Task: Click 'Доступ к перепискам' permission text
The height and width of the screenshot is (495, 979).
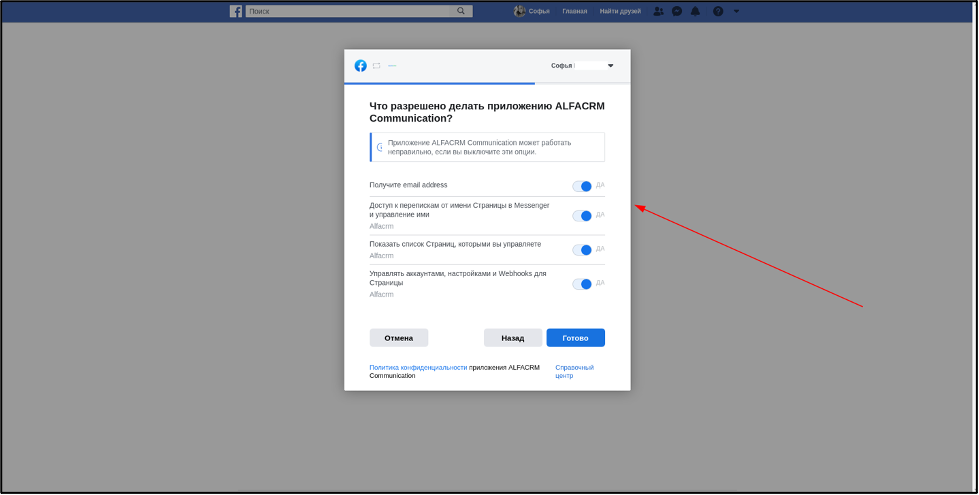Action: 460,210
